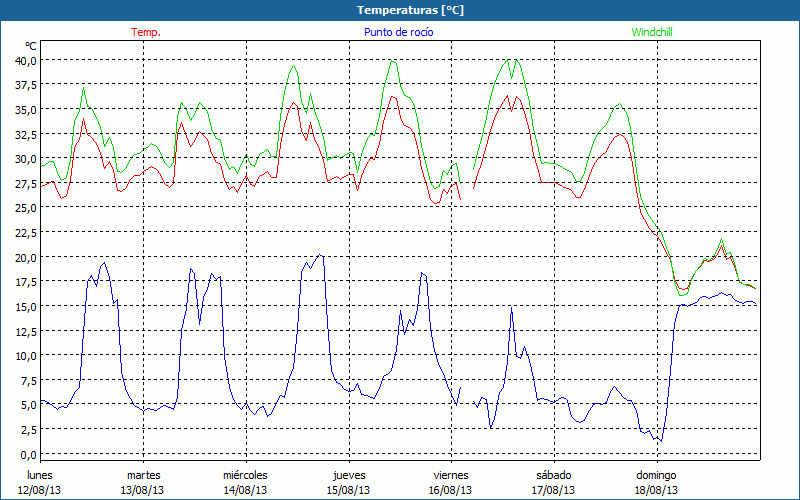Select the 'domingo' day label
800x500 pixels.
(x=656, y=475)
